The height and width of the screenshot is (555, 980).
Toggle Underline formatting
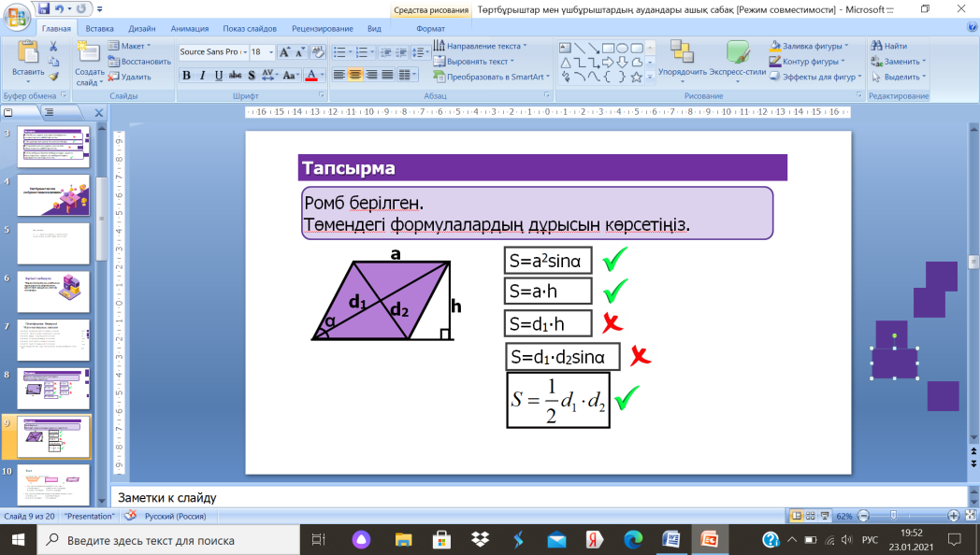pos(219,76)
